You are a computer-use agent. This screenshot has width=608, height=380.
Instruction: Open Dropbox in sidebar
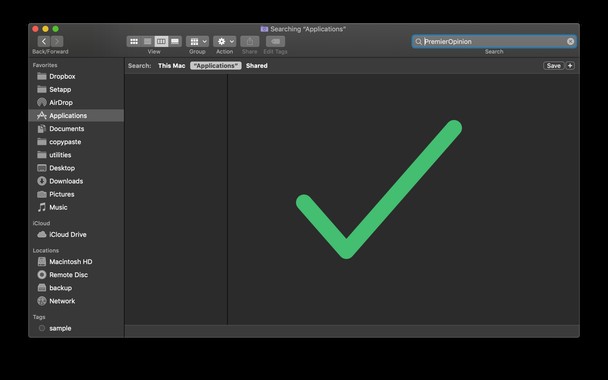pyautogui.click(x=76, y=76)
